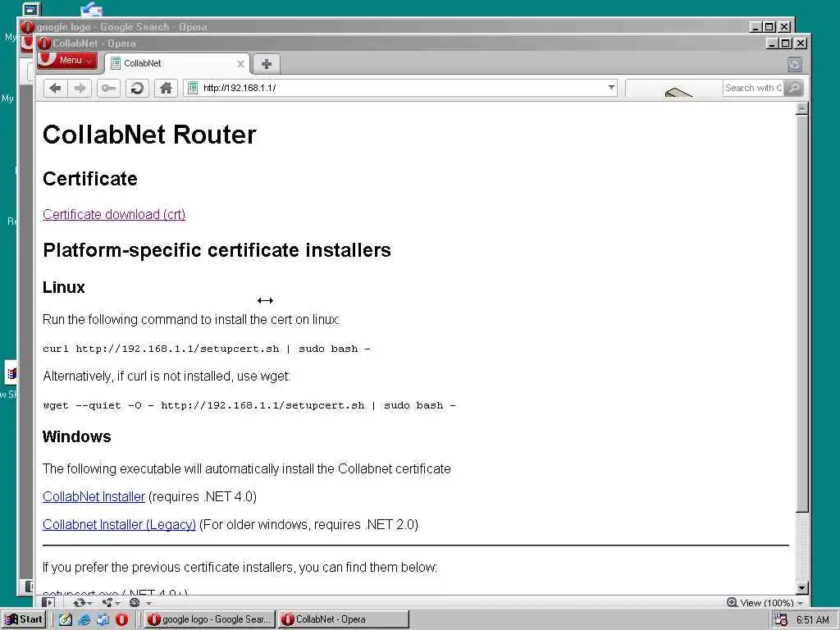Open the CollabNet Installer link
Screen dimensions: 840x630
click(94, 496)
